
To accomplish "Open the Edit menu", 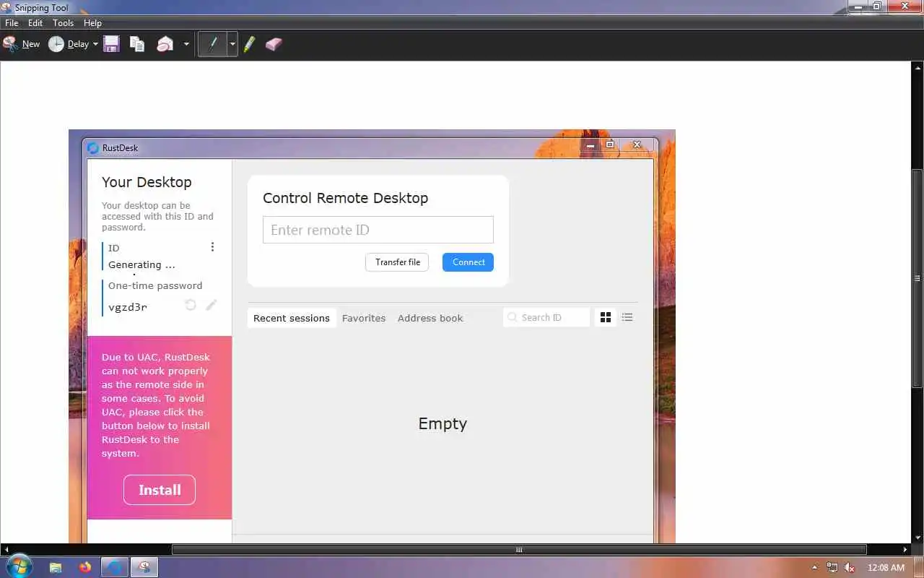I will pos(35,23).
